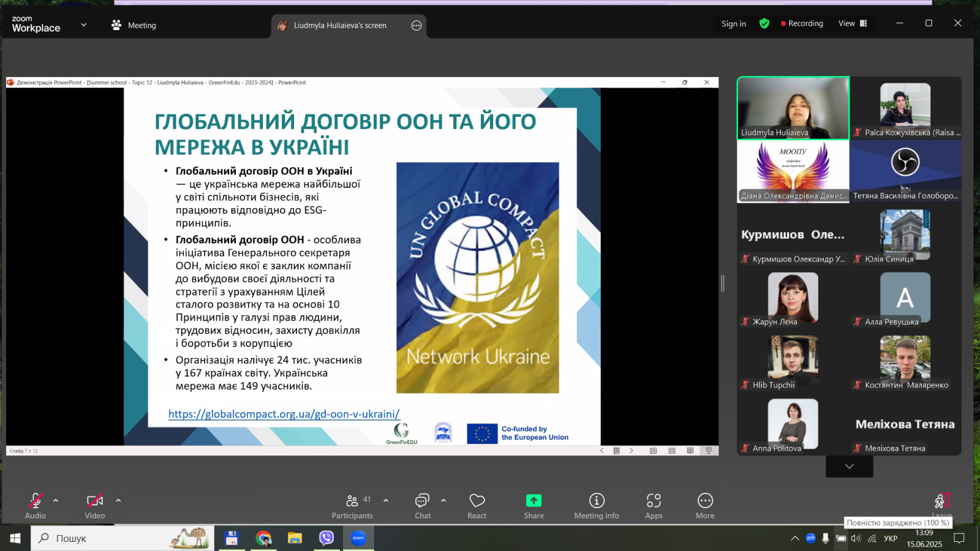Image resolution: width=980 pixels, height=551 pixels.
Task: Open Meeting info panel
Action: tap(597, 506)
